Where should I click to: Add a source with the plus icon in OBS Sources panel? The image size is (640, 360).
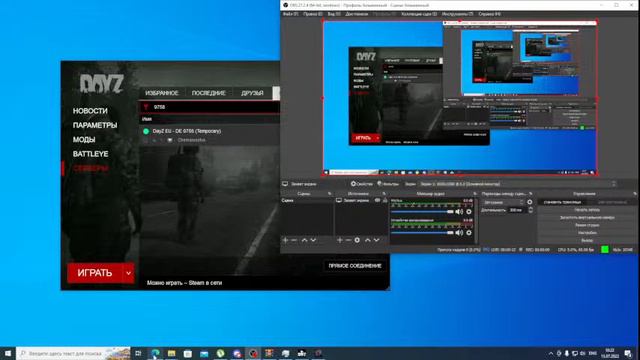340,240
